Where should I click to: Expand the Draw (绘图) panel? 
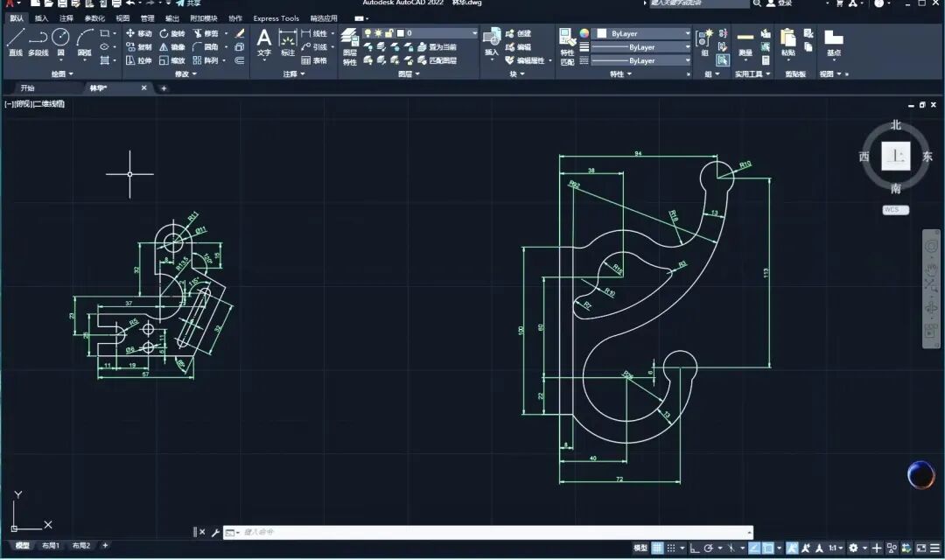pyautogui.click(x=63, y=74)
